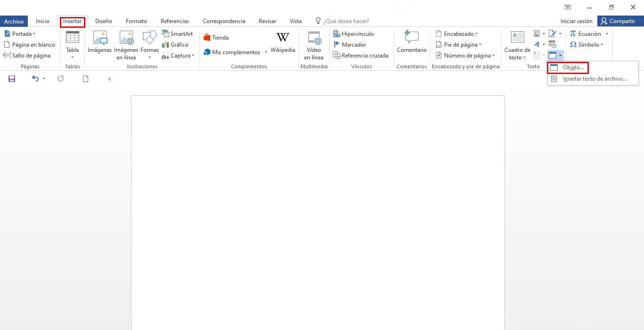Open the Archivo menu

(x=14, y=21)
